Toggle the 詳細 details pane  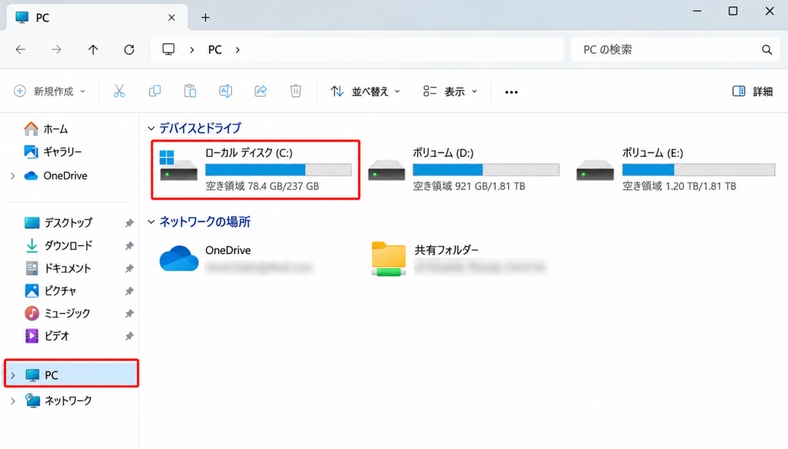(x=752, y=92)
